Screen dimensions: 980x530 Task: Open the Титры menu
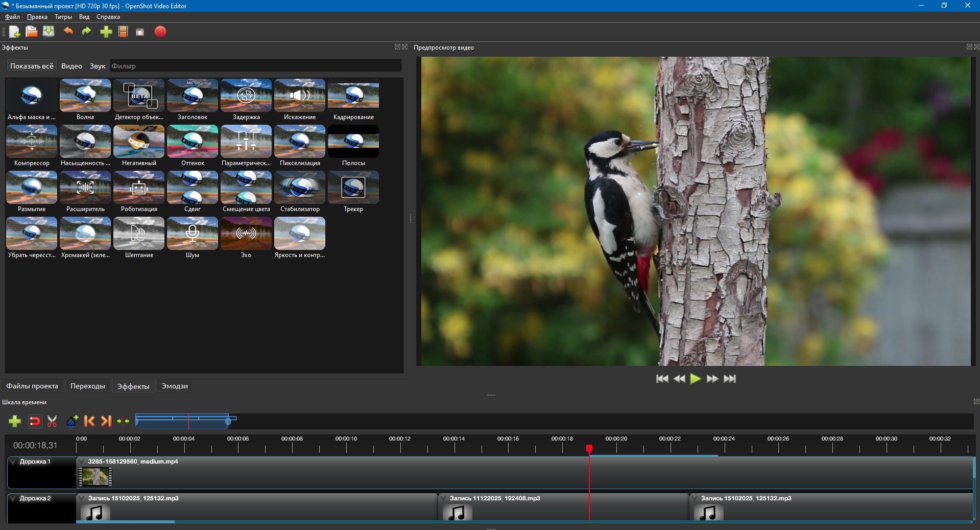click(x=63, y=17)
